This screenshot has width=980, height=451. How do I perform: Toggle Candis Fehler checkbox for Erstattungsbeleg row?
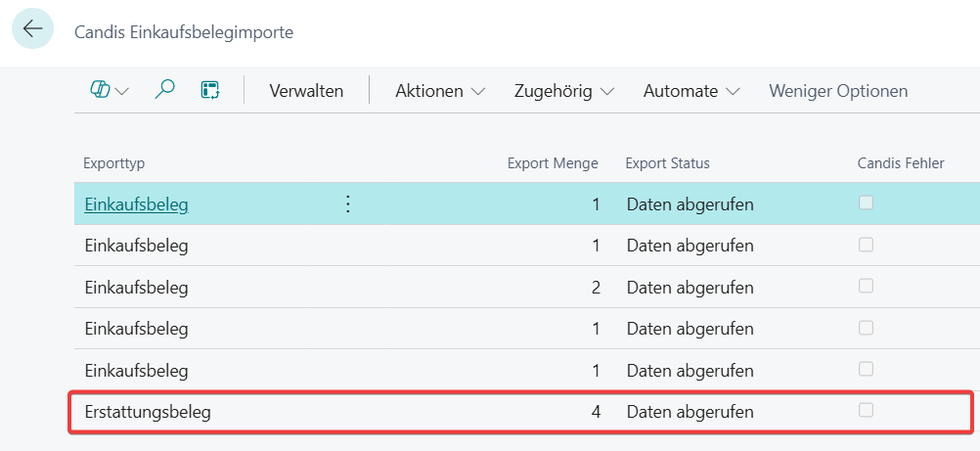[x=866, y=411]
